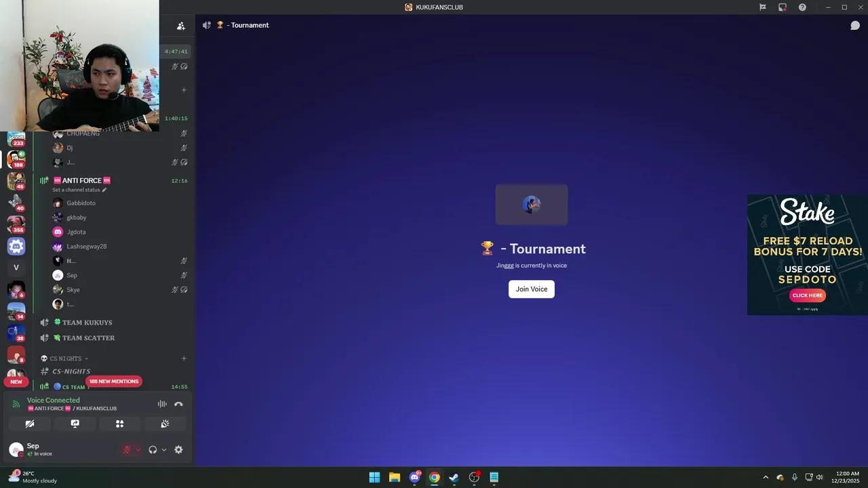Click Jinggg's avatar tile in Tournament

coord(532,204)
